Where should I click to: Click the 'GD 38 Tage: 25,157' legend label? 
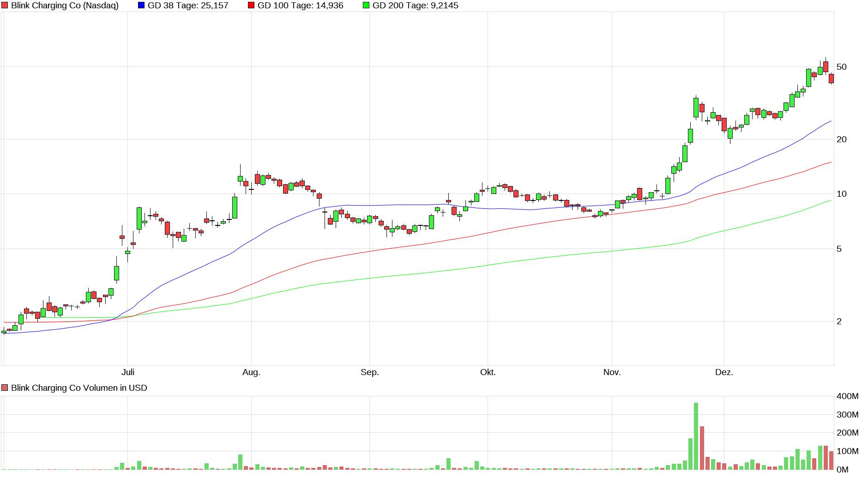coord(188,6)
